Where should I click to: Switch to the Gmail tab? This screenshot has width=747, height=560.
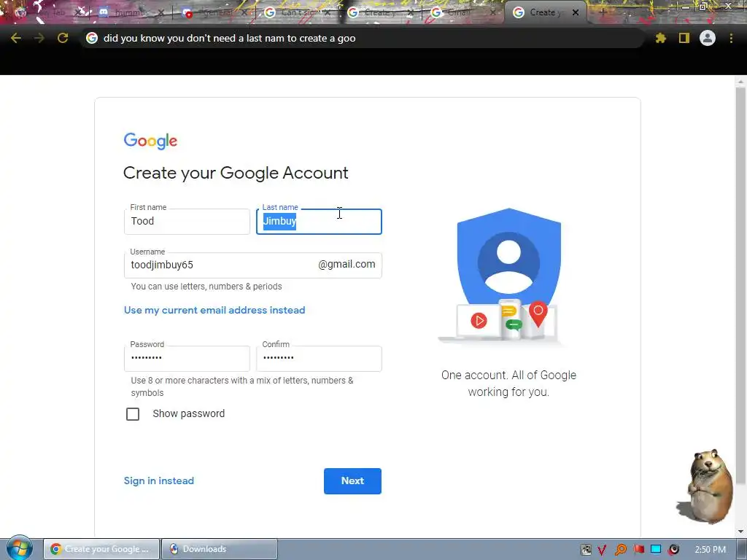point(462,13)
